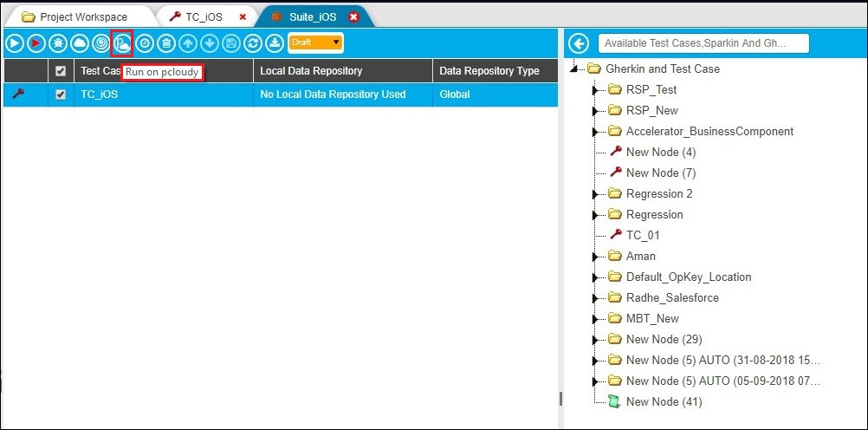Select the New Node (7) tree item
868x430 pixels.
[661, 173]
